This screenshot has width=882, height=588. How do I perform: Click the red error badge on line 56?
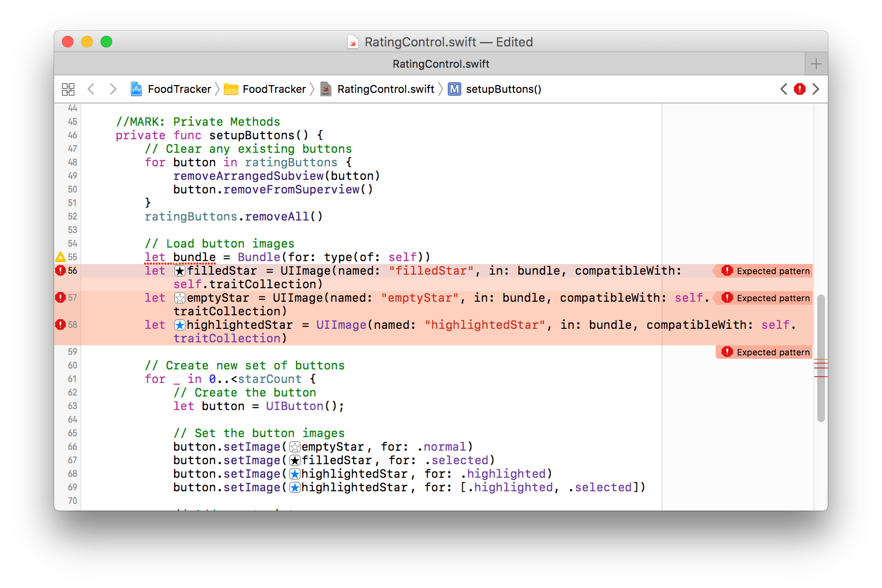(59, 270)
